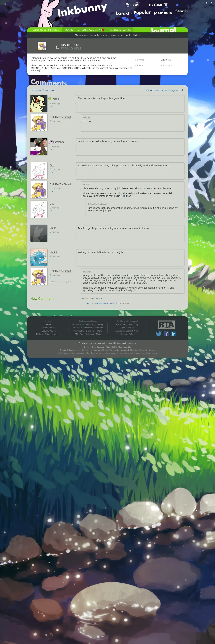
Task: Open the Rethex username link
Action: pos(56,99)
